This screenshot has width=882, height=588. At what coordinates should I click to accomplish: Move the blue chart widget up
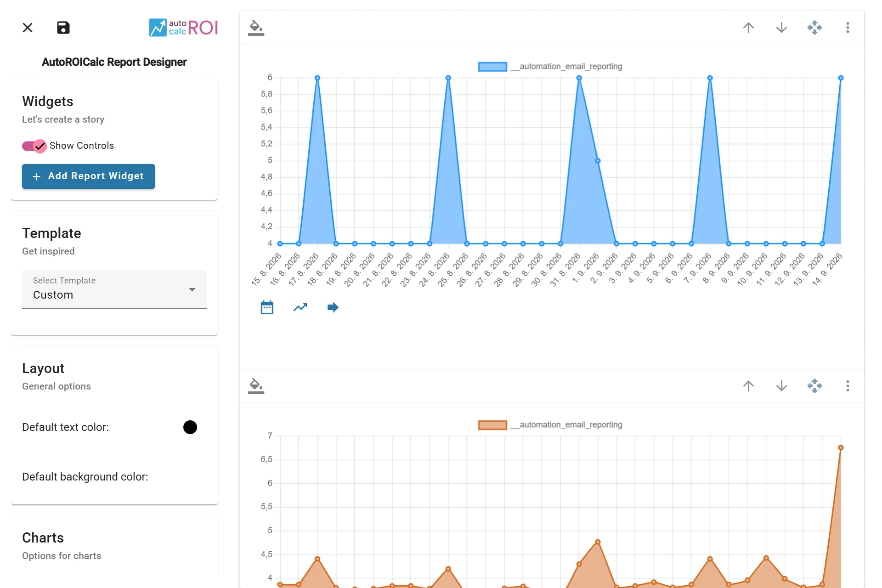(748, 28)
